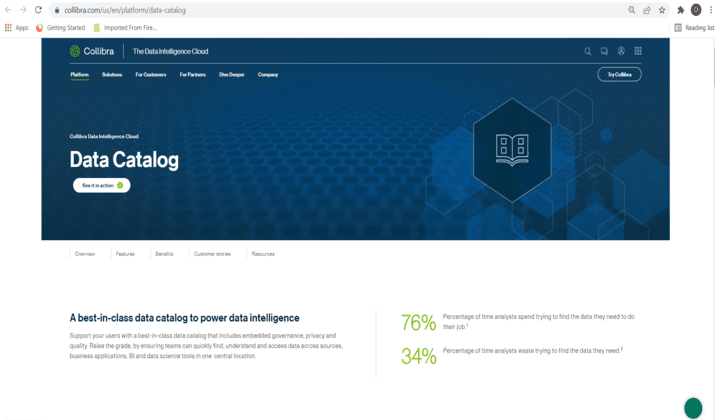Screen dimensions: 715x420
Task: Open the Dive Deeper menu
Action: point(232,75)
